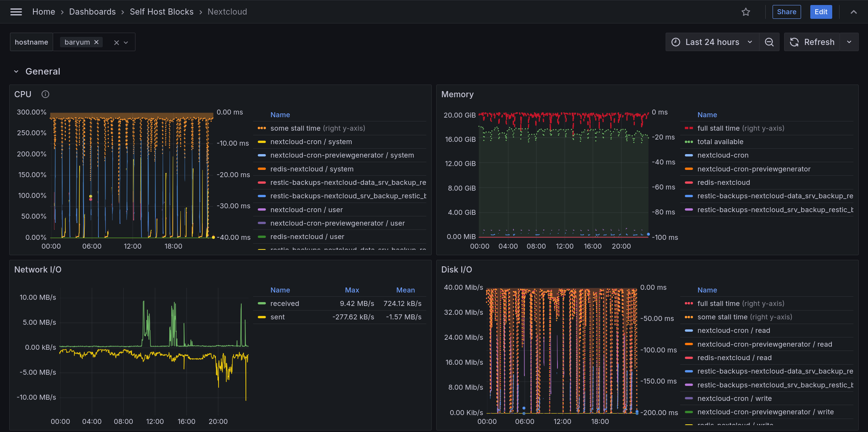Sort Disk I/O legend by Name header
This screenshot has height=432, width=868.
click(707, 290)
